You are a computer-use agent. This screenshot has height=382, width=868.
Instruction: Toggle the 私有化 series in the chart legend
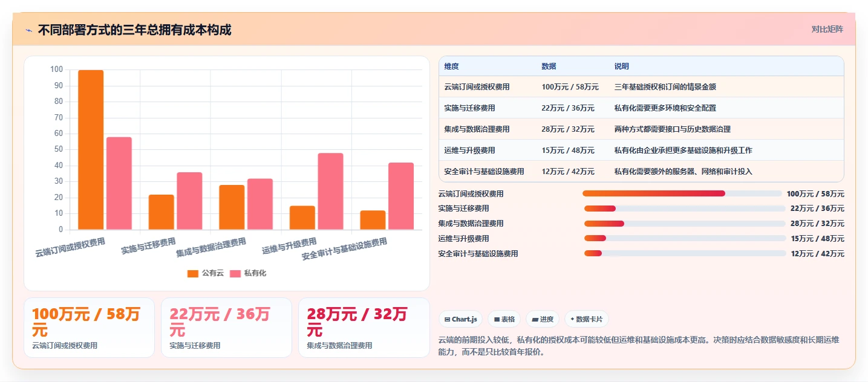(248, 273)
